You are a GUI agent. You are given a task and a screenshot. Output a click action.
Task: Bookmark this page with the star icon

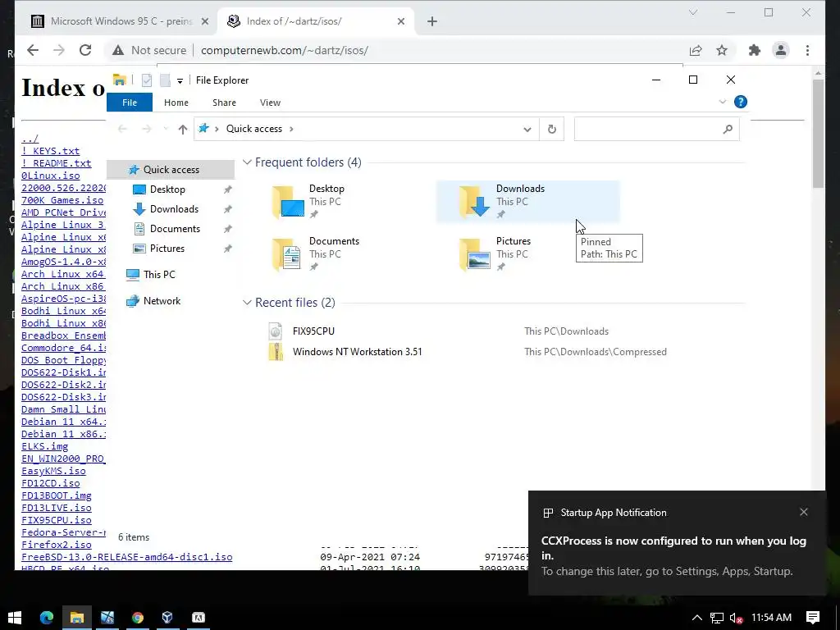click(722, 50)
